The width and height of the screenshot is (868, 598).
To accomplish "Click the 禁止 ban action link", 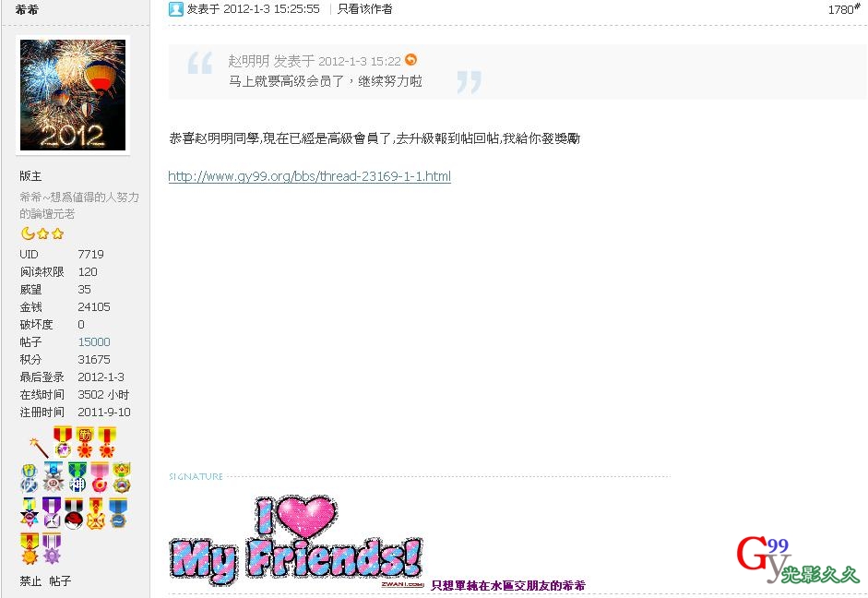I will tap(30, 580).
